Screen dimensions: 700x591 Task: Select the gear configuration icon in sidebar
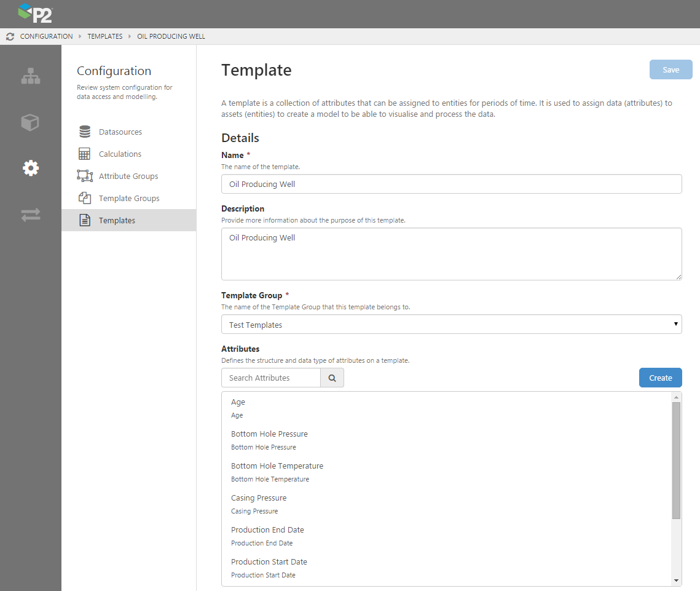click(31, 168)
